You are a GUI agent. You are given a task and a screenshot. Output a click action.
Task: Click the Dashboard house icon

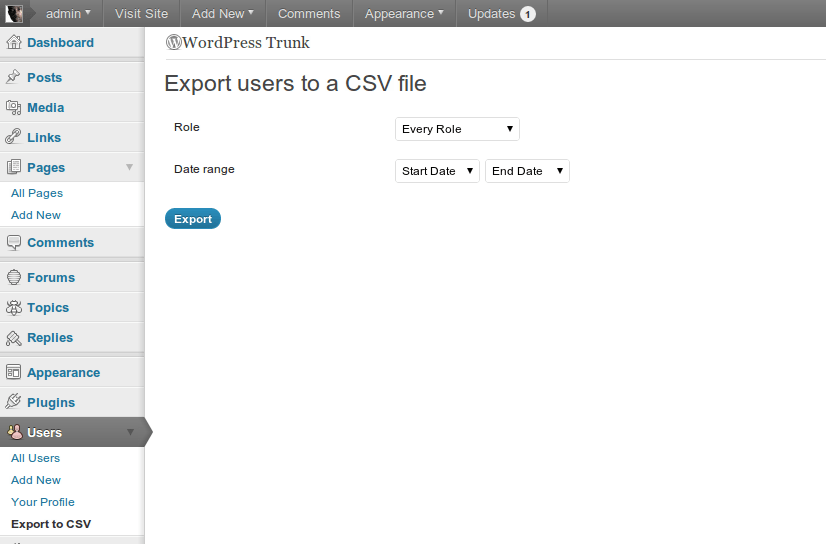click(14, 43)
